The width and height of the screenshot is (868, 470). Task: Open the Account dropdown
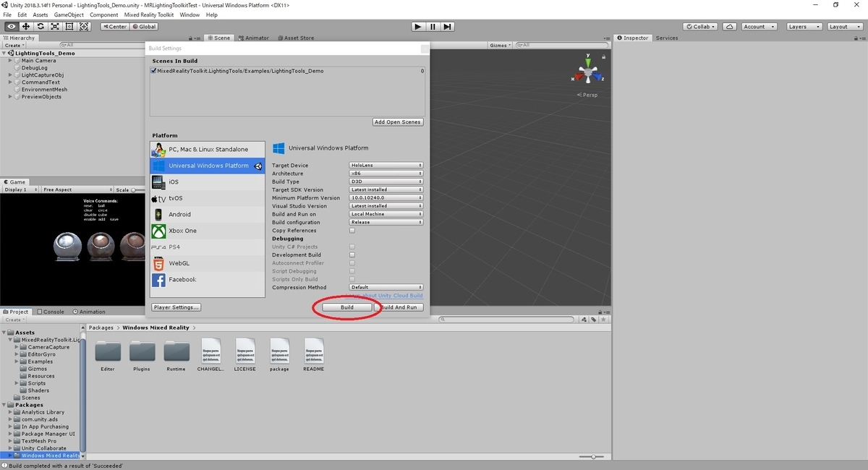pyautogui.click(x=759, y=27)
